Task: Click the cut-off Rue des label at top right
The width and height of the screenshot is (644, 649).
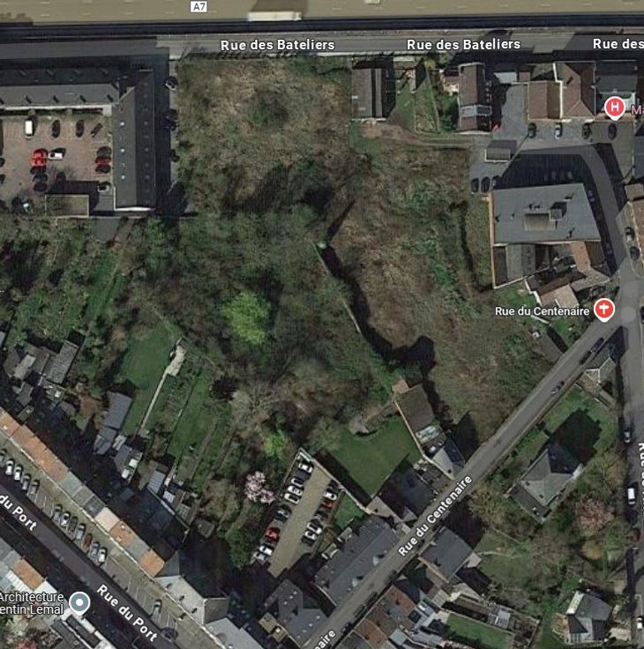Action: point(618,44)
